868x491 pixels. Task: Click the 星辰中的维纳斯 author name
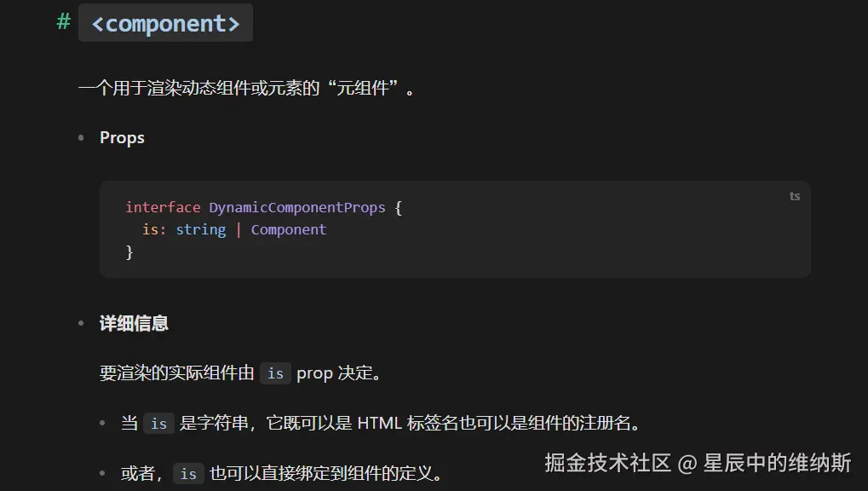(x=777, y=463)
